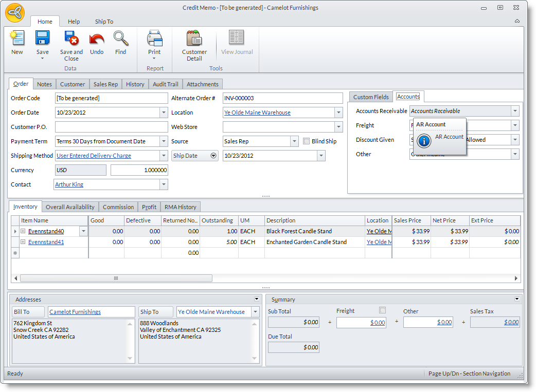
Task: Open the Order Date dropdown
Action: click(164, 113)
